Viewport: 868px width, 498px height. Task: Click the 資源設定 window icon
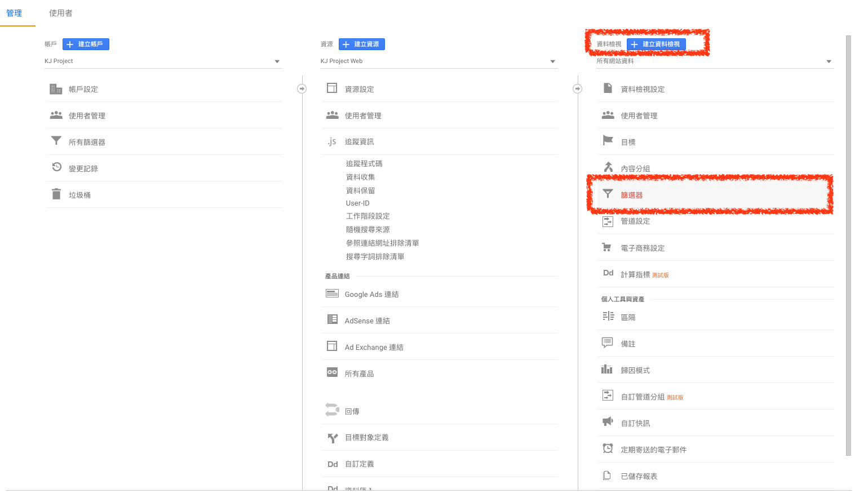[332, 88]
